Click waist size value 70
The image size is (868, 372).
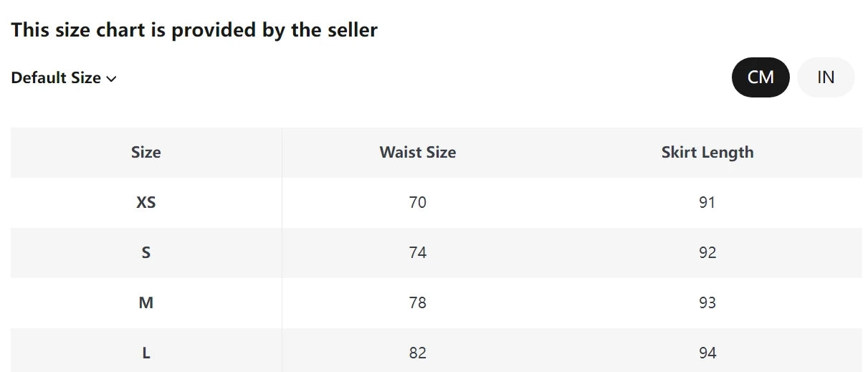coord(418,203)
